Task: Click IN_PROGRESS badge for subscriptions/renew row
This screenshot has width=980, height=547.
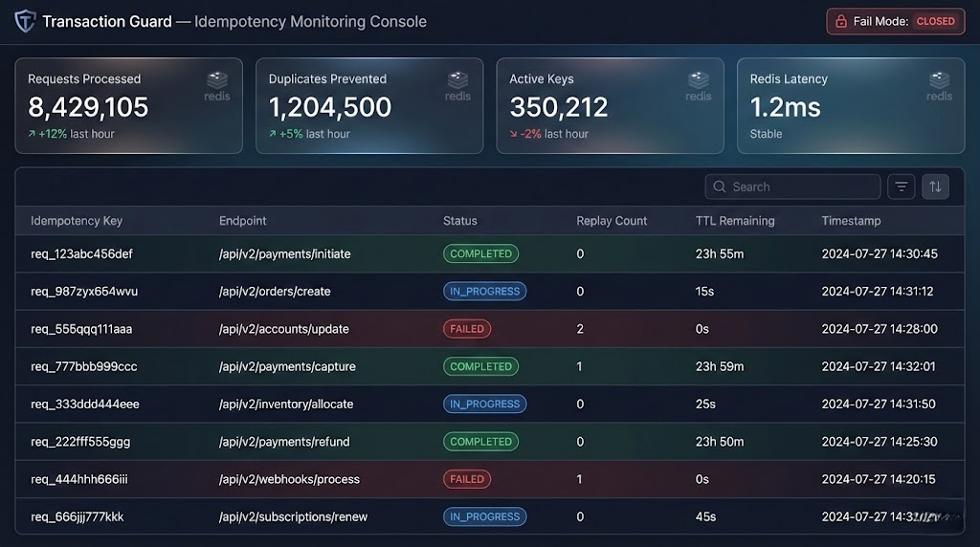Action: pyautogui.click(x=484, y=516)
